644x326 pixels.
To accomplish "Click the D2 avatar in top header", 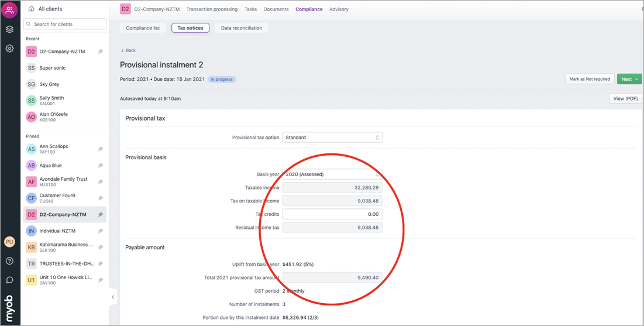I will click(x=125, y=9).
